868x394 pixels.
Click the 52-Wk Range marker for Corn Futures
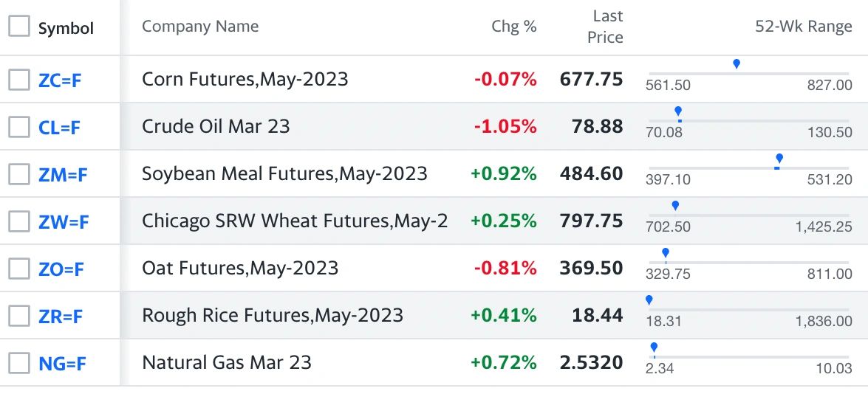tap(737, 64)
